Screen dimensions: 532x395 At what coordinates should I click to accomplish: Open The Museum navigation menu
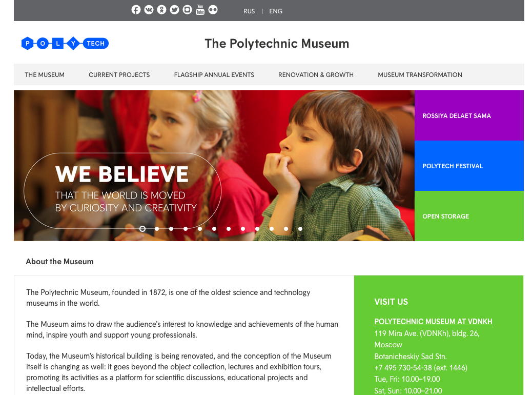point(45,75)
